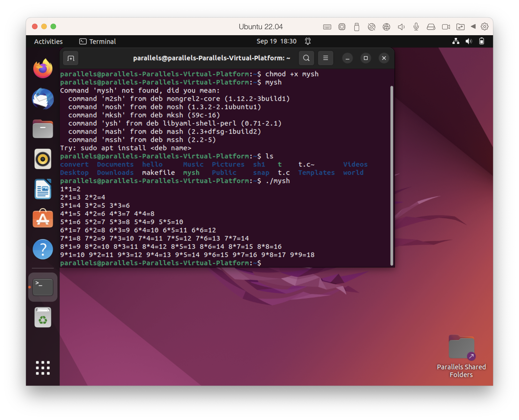Show Applications grid

(x=43, y=368)
